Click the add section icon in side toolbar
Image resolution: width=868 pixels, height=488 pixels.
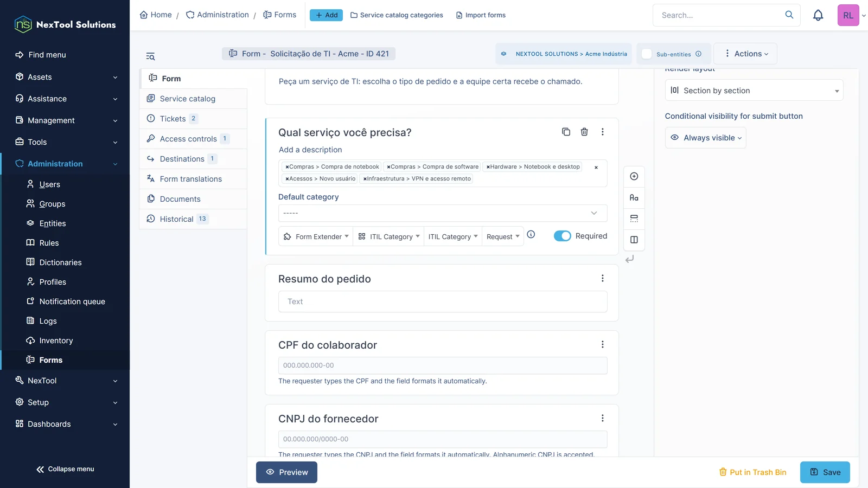click(x=634, y=219)
